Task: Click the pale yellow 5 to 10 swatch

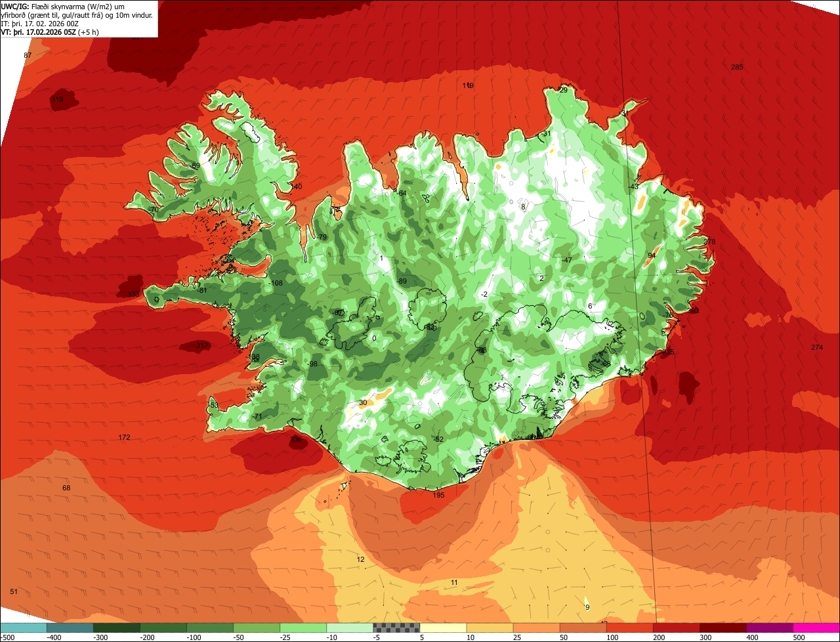Action: (442, 628)
